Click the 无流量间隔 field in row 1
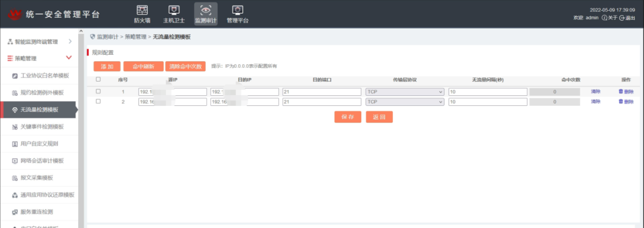Screen dimensions: 644x228 [x=488, y=92]
